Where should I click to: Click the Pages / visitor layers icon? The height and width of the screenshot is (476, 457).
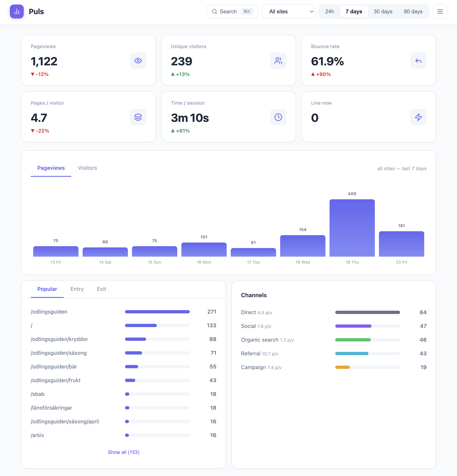click(138, 117)
